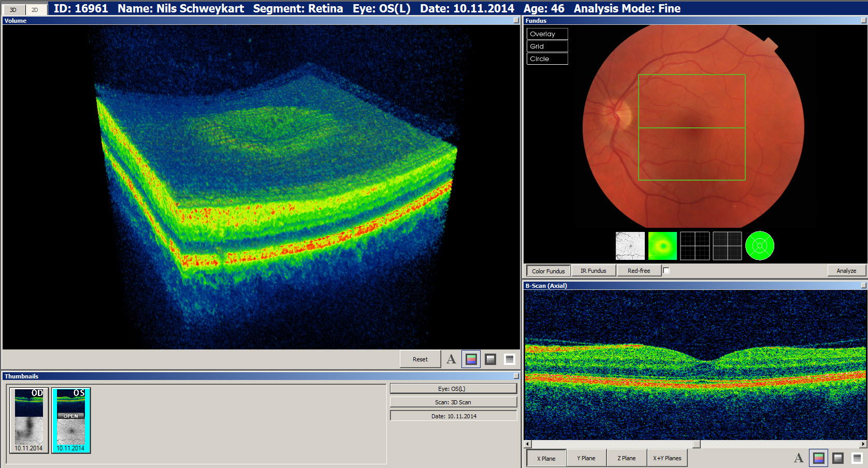Open the OD eye scan thumbnail
The width and height of the screenshot is (868, 468).
pos(29,420)
